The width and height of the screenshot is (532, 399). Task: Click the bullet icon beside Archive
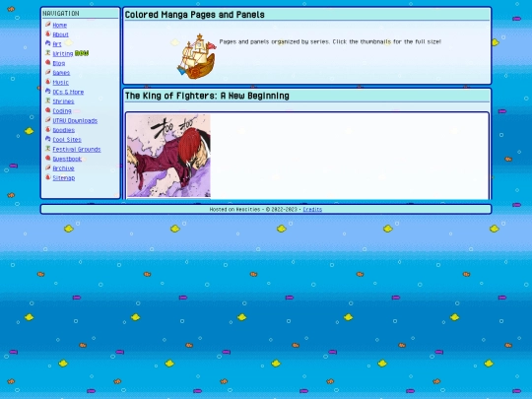coord(48,167)
